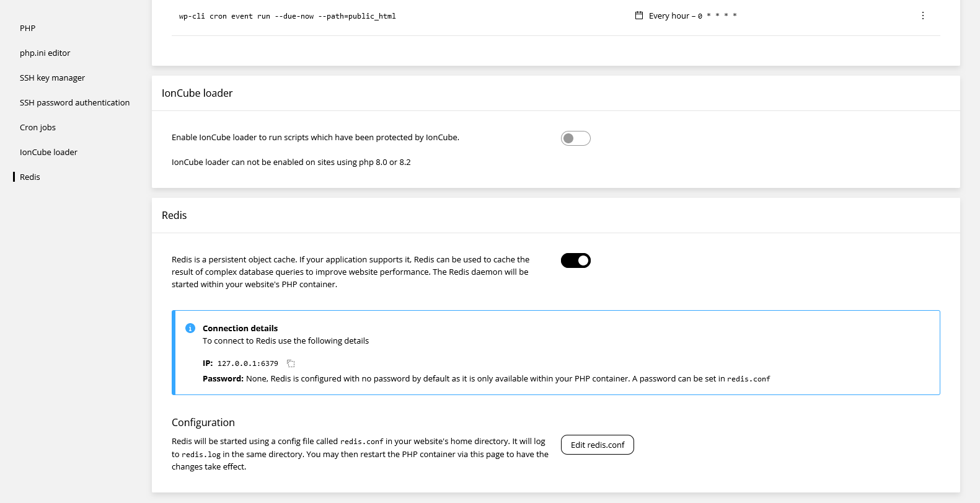The width and height of the screenshot is (980, 503).
Task: Click the IonCube loader section heading
Action: coord(197,93)
